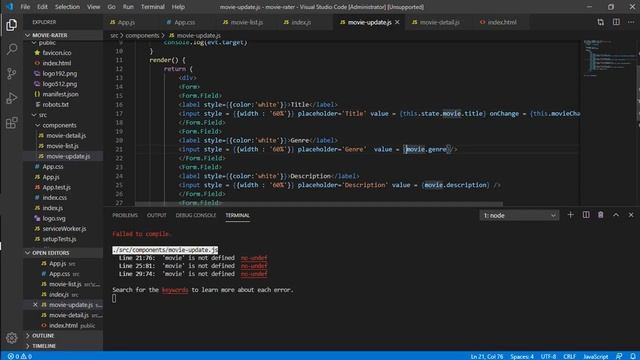Open editor More Actions ellipsis

pyautogui.click(x=631, y=22)
